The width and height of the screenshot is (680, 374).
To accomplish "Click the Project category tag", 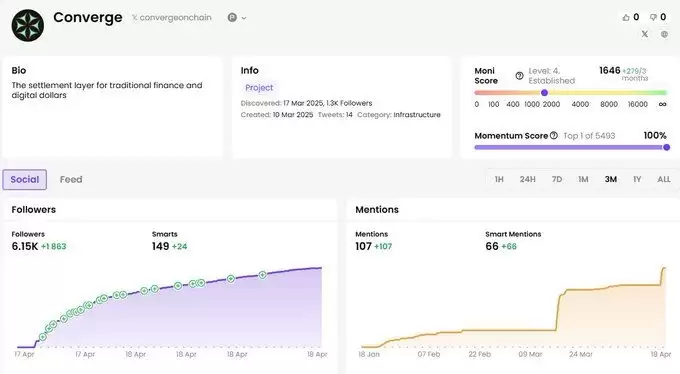I will point(259,88).
